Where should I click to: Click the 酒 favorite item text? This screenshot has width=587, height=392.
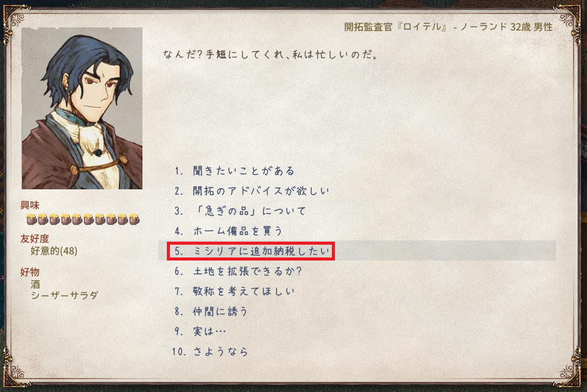[x=35, y=284]
